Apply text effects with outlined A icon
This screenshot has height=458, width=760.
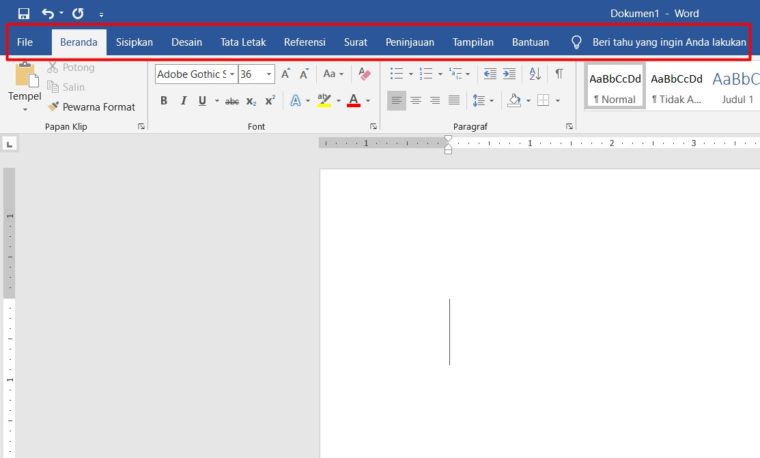coord(295,100)
